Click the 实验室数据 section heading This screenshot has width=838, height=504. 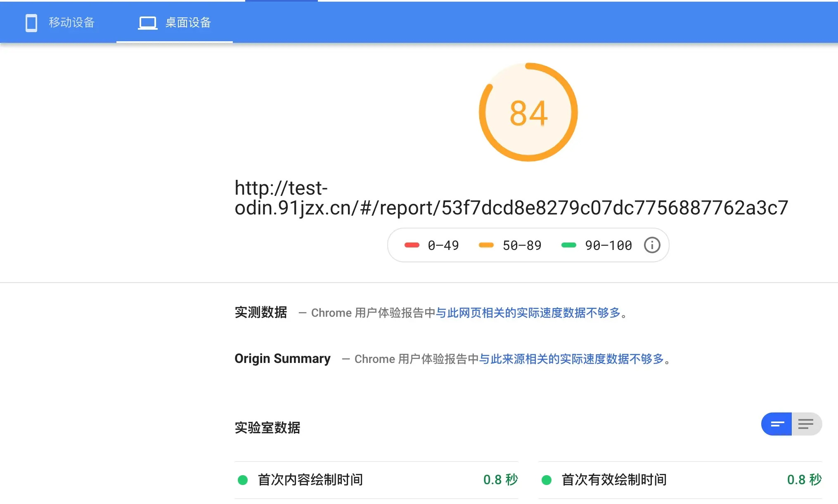[267, 428]
